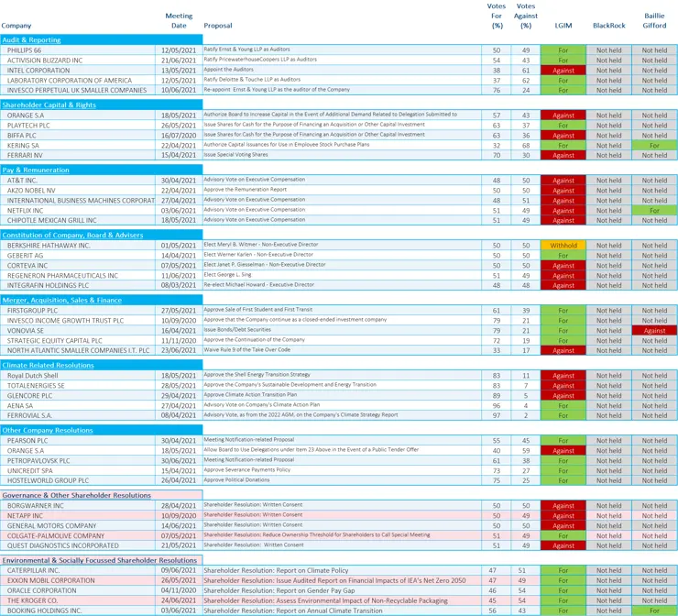Image resolution: width=678 pixels, height=616 pixels.
Task: Open Constitution of Company, Board & Advisers heading
Action: (x=72, y=235)
